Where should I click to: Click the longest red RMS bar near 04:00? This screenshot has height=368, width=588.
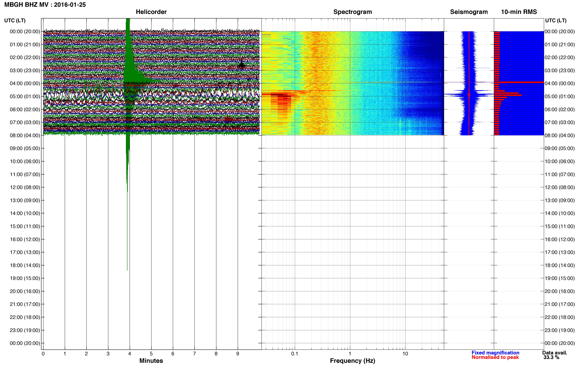519,82
